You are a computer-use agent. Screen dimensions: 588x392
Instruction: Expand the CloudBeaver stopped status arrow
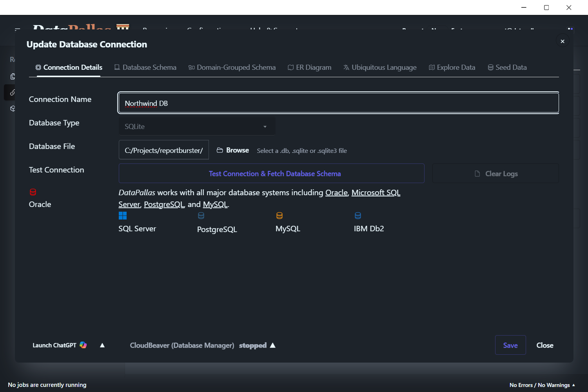click(273, 345)
